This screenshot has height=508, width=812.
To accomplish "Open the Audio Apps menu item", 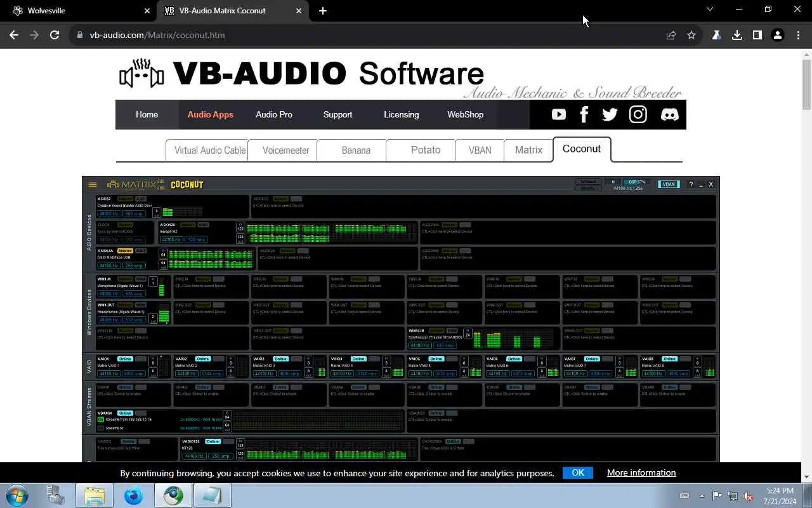I will 211,114.
